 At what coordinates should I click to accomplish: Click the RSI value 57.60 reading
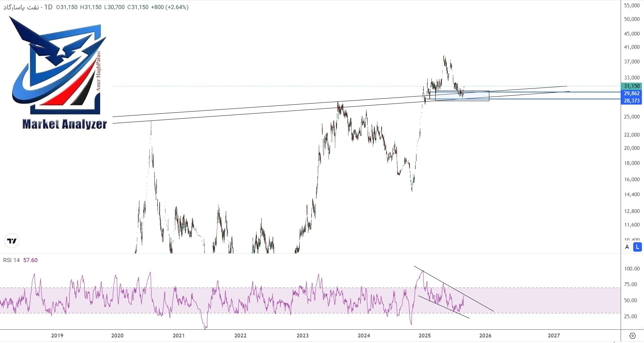(30, 260)
